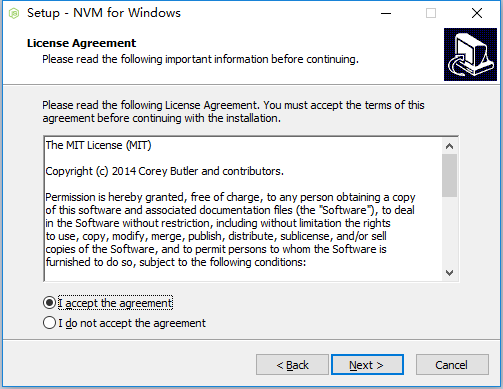Click the license scrollbar thumb
The width and height of the screenshot is (503, 389).
(449, 175)
